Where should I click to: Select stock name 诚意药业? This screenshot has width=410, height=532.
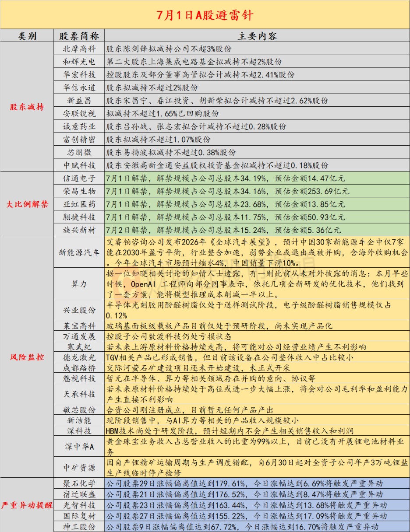pyautogui.click(x=79, y=126)
